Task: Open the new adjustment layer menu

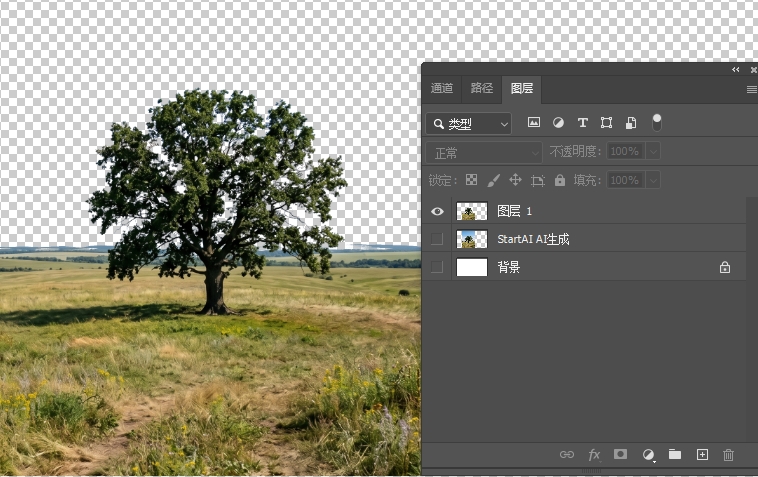Action: (648, 454)
